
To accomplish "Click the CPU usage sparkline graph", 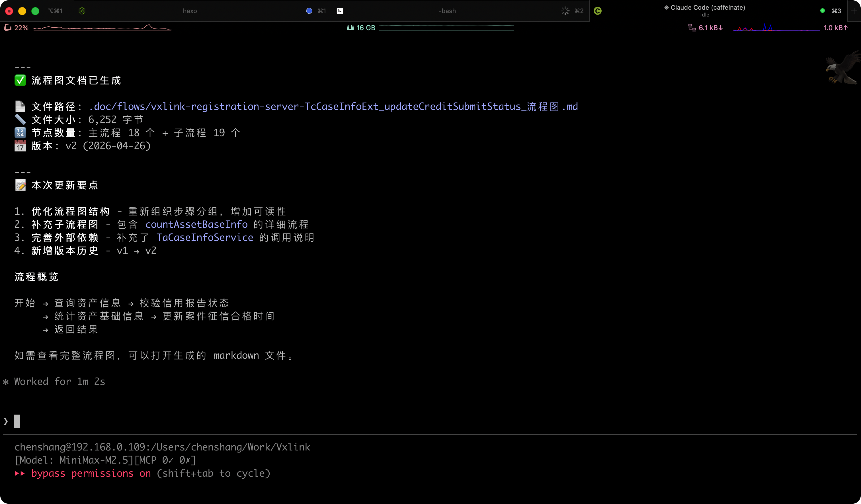I will tap(102, 28).
